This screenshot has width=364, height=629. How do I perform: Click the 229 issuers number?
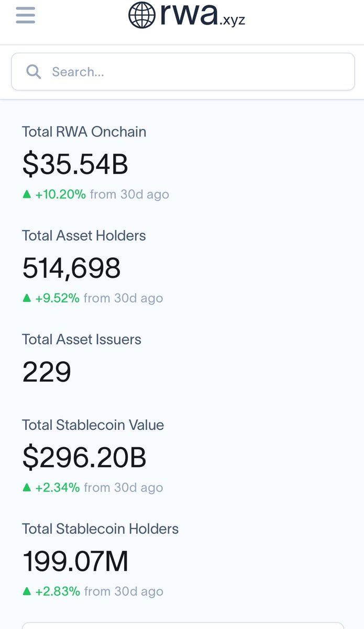click(47, 372)
